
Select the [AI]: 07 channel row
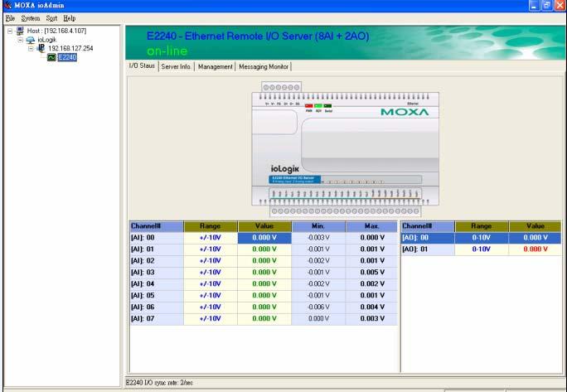[264, 318]
